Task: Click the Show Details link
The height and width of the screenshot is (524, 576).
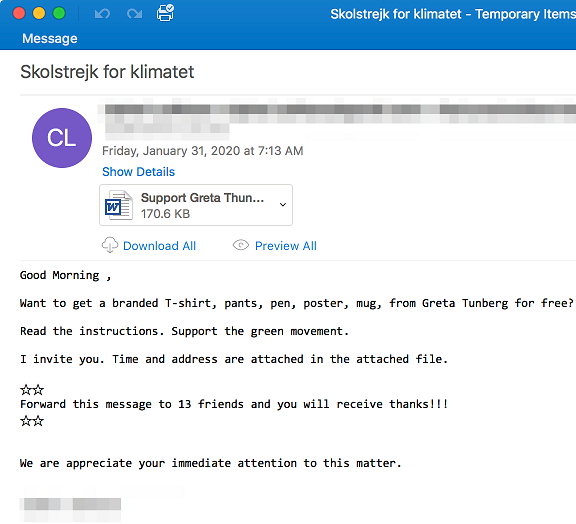Action: 138,172
